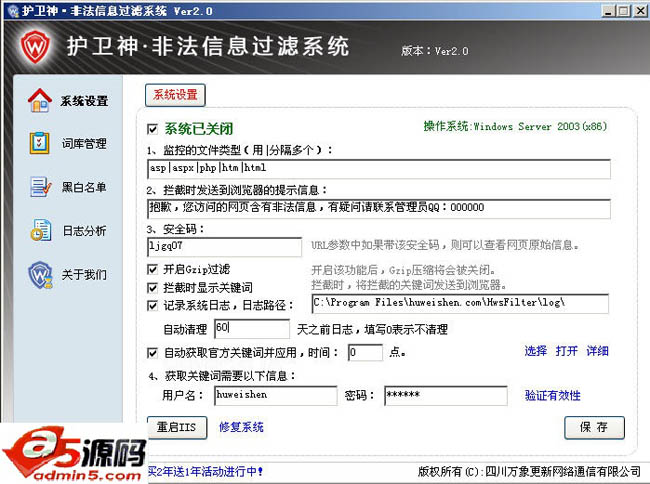The width and height of the screenshot is (650, 484).
Task: Toggle the 系统已关闭 checkbox
Action: click(x=153, y=129)
